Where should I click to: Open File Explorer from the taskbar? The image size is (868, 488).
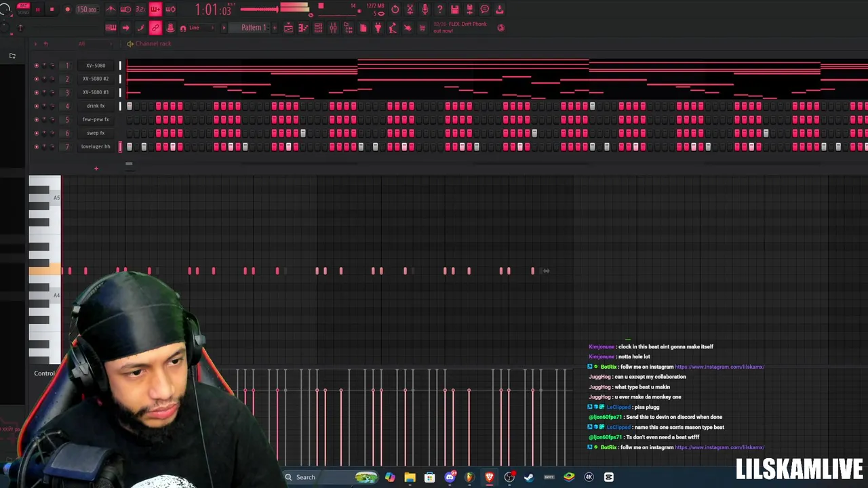(x=410, y=477)
